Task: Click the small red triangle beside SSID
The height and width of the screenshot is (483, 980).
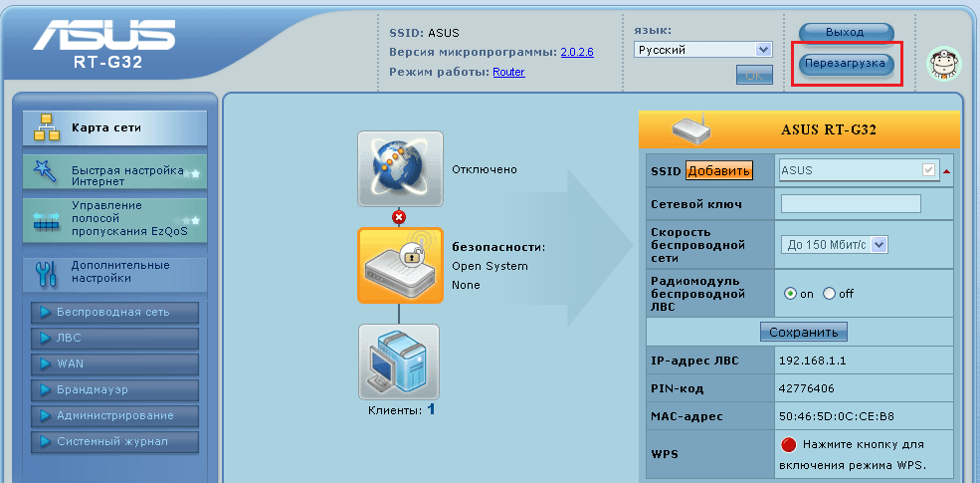Action: [x=946, y=171]
